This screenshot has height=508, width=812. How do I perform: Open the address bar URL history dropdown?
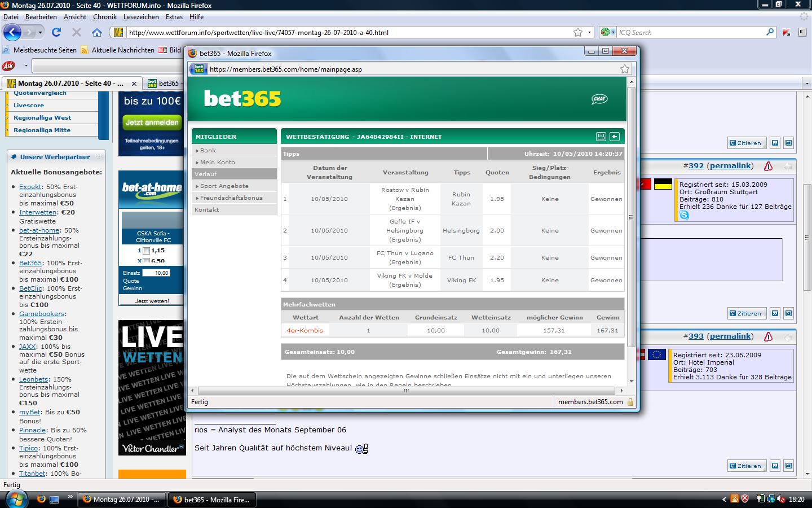pos(590,32)
